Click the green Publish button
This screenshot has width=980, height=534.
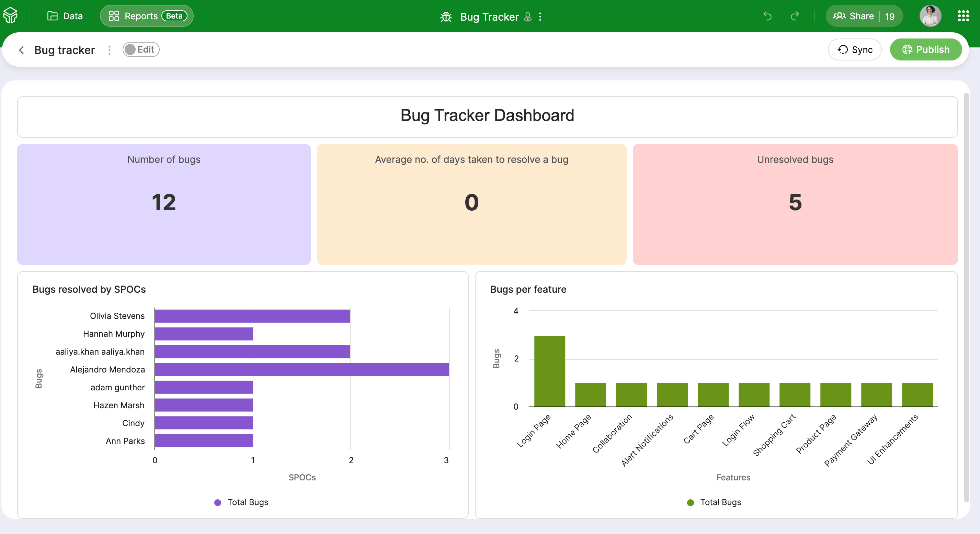pyautogui.click(x=926, y=49)
